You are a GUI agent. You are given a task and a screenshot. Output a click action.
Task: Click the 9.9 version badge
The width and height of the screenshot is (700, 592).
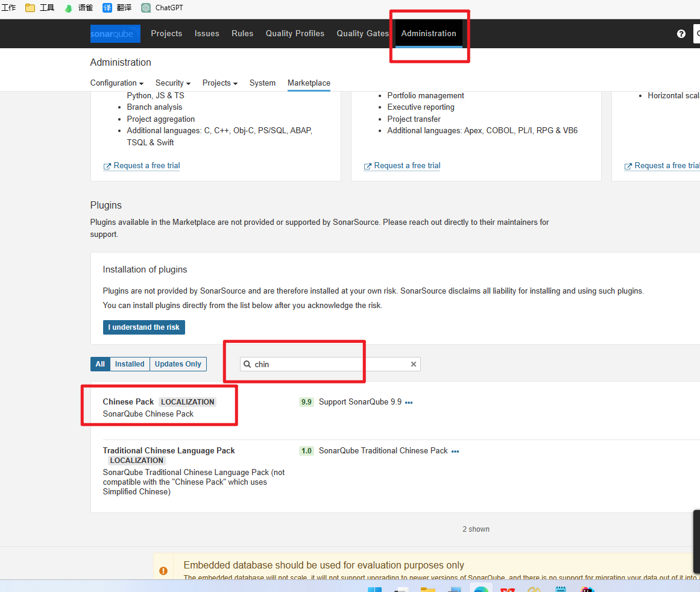[x=306, y=402]
